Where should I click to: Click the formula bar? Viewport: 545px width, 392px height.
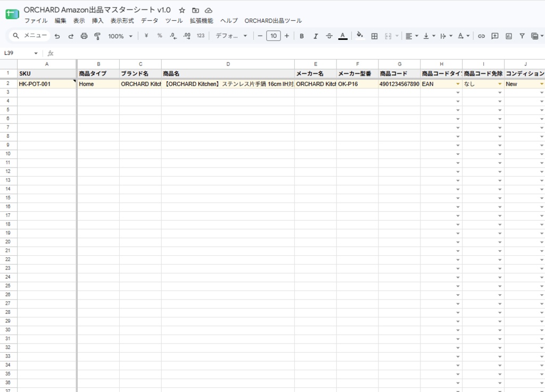point(299,53)
